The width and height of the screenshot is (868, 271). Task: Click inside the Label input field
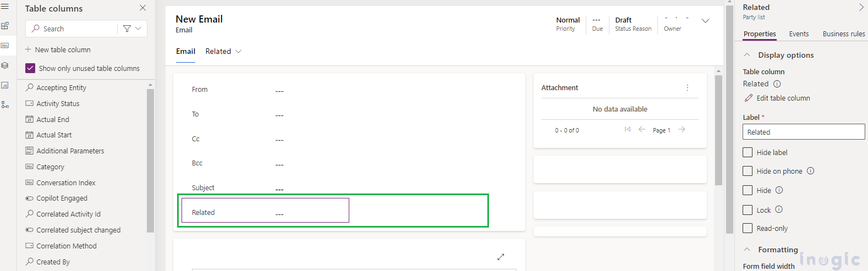click(804, 132)
